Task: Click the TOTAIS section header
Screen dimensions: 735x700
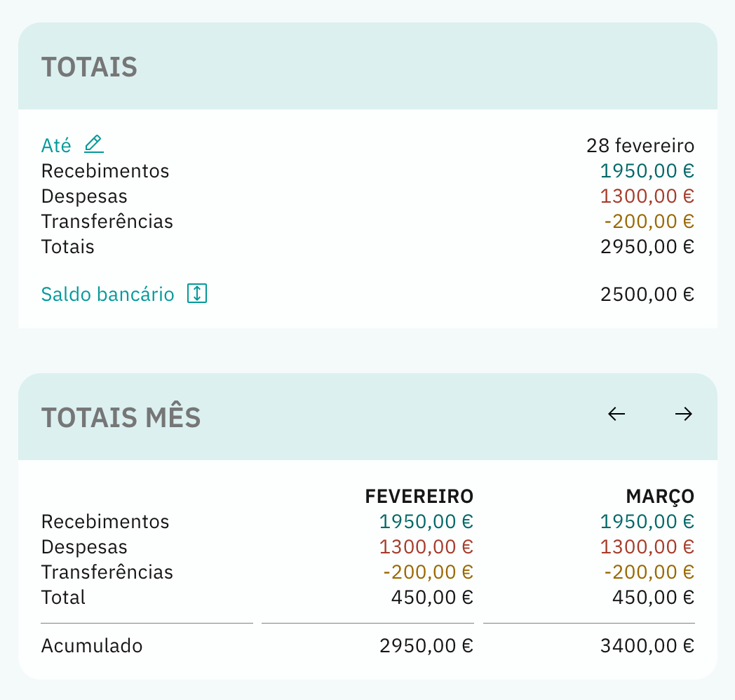Action: click(x=89, y=67)
